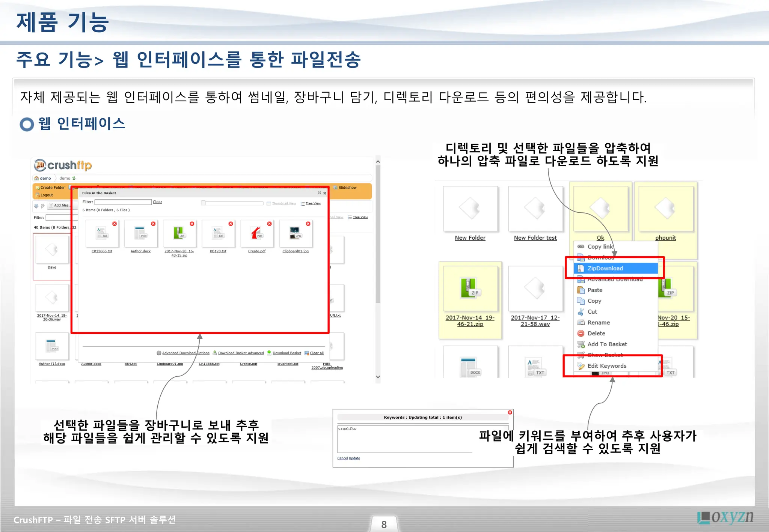Choose Cut from the context menu
Screen dimensions: 769x532
[x=616, y=312]
